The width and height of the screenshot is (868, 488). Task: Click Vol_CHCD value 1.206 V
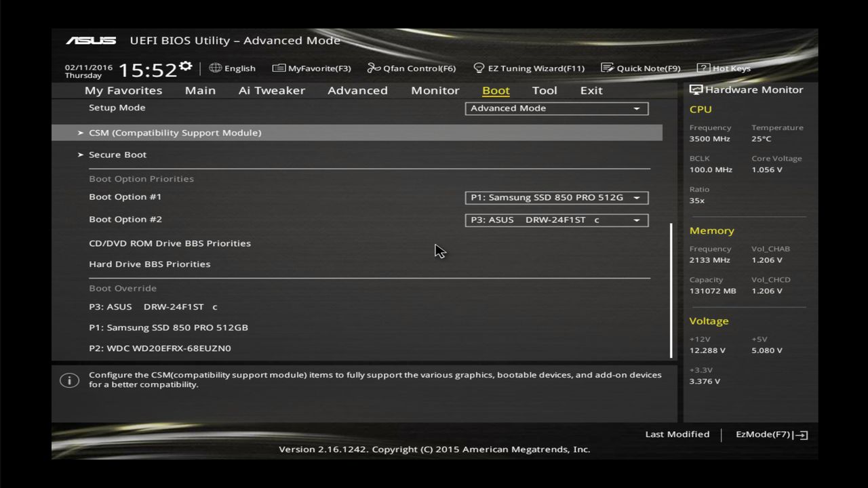767,291
